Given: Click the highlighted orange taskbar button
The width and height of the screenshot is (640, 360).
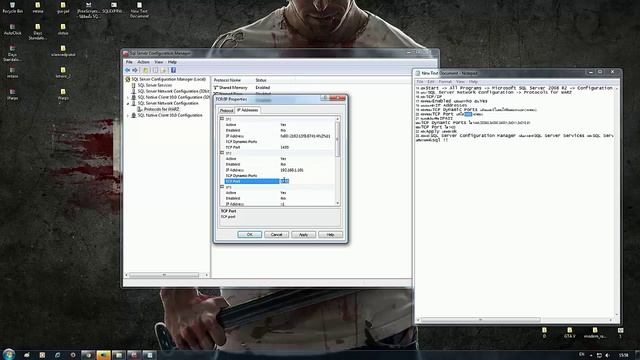Looking at the screenshot, I should pos(103,355).
